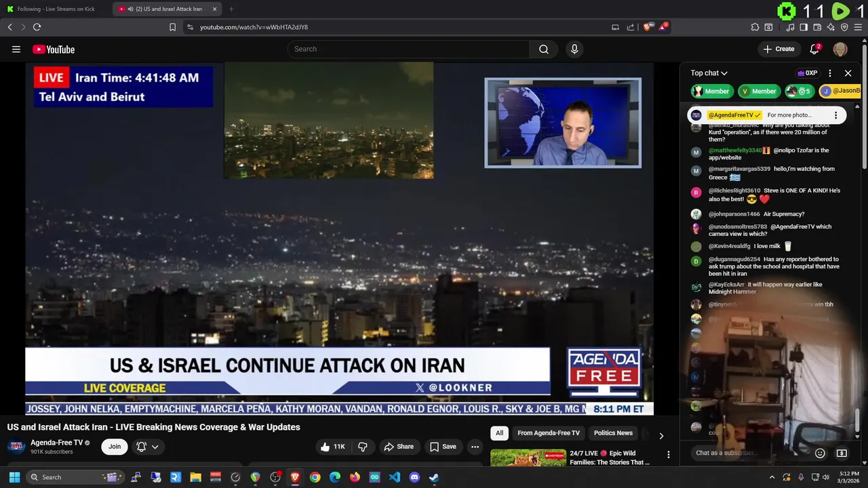Open the account avatar menu
The height and width of the screenshot is (488, 868).
(x=840, y=49)
